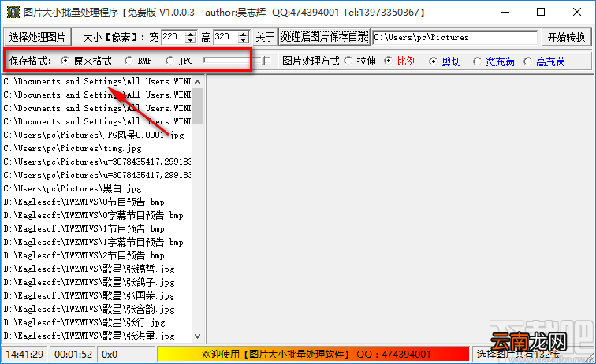Click the elapsed timer 00:01:52
Image resolution: width=596 pixels, height=364 pixels.
73,354
